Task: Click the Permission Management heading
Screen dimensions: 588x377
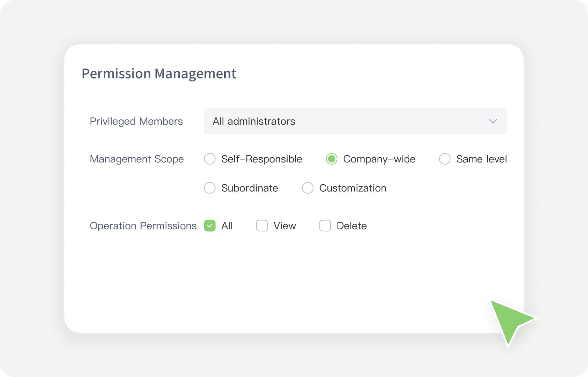Action: pyautogui.click(x=159, y=74)
